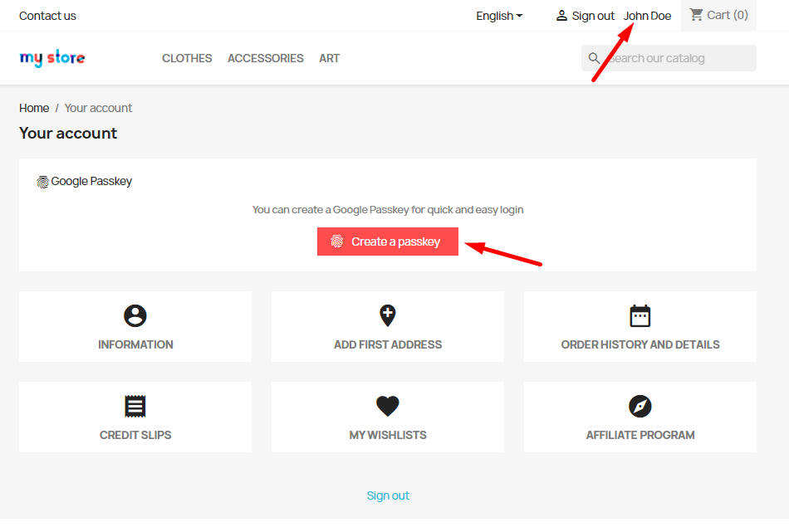Click the Add First Address pin icon
The image size is (789, 532).
point(388,315)
